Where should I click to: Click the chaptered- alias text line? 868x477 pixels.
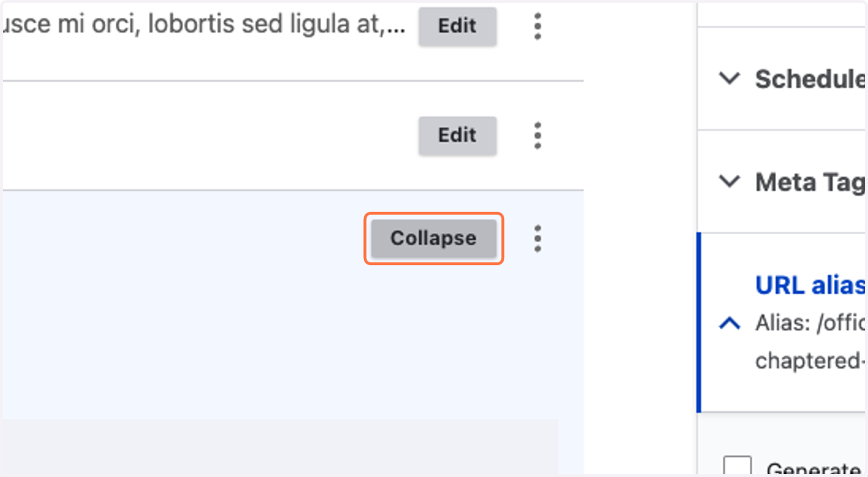(810, 360)
